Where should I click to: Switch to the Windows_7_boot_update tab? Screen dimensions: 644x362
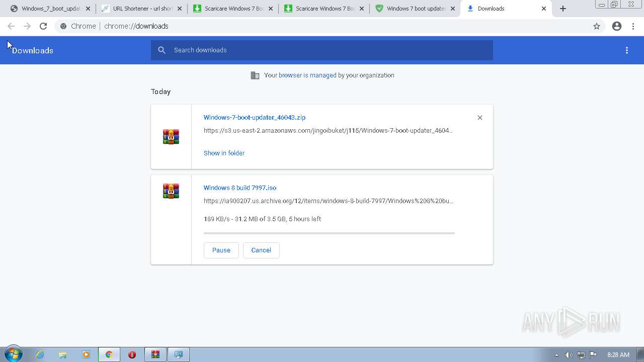50,9
